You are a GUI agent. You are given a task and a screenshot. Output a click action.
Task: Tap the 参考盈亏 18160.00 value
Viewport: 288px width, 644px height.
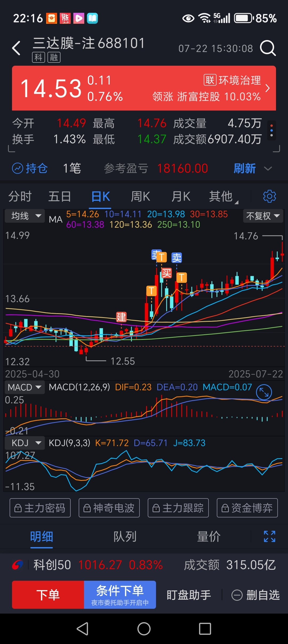[x=182, y=168]
